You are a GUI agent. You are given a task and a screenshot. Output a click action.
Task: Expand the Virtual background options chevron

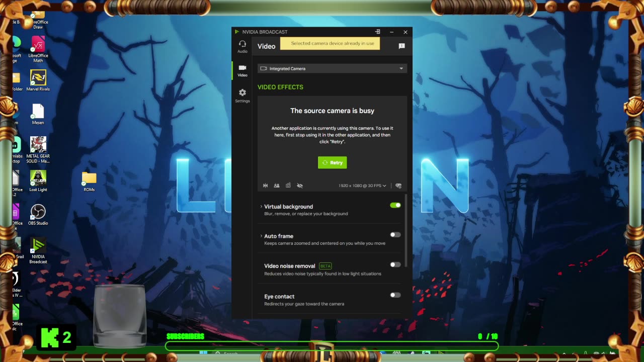point(261,207)
